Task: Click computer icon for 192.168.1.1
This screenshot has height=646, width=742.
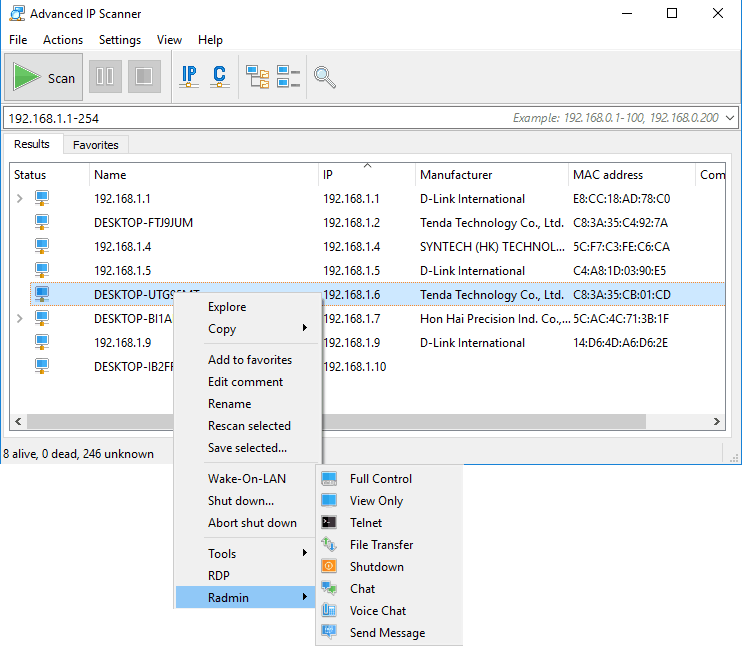Action: (42, 198)
